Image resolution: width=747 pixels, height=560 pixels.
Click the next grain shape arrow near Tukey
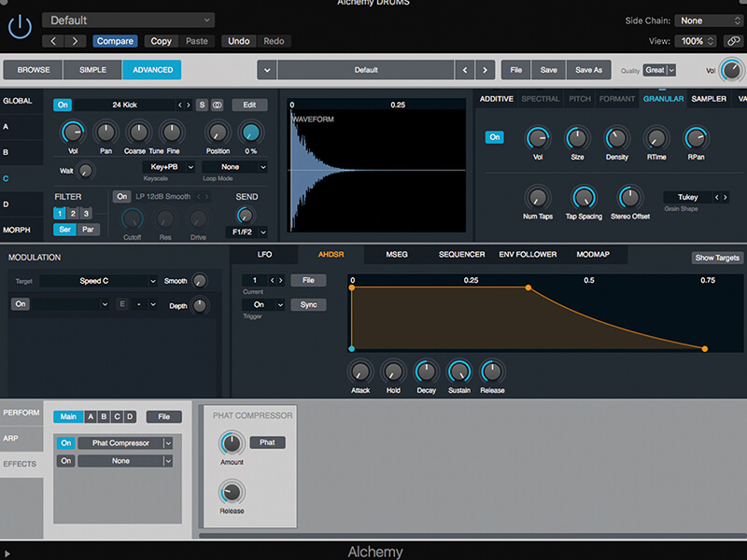click(x=726, y=197)
